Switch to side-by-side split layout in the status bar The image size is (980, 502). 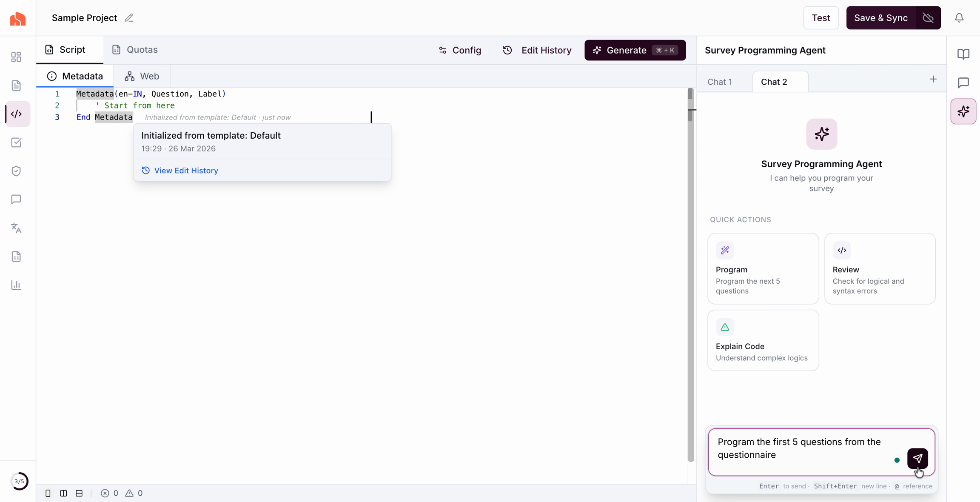click(63, 493)
